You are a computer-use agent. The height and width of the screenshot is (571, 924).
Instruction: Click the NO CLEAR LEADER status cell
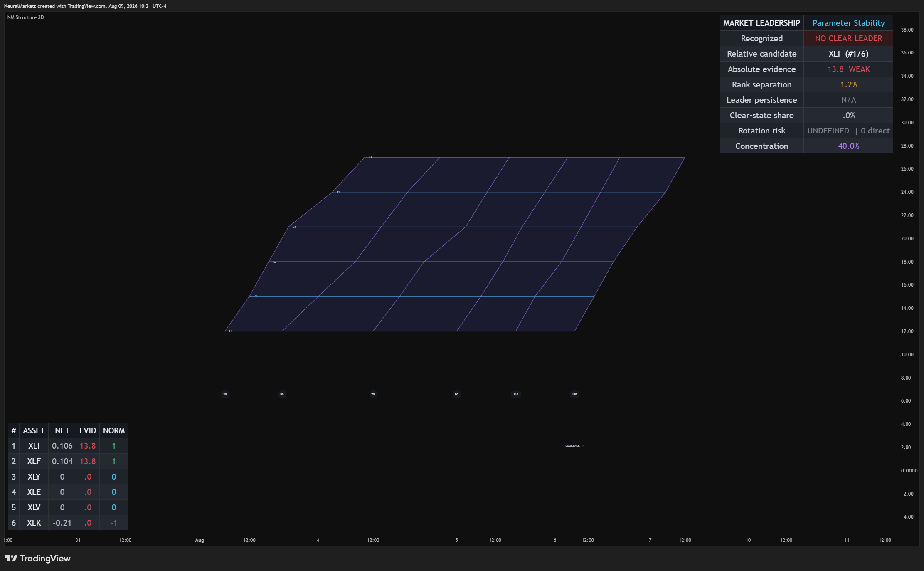point(848,38)
